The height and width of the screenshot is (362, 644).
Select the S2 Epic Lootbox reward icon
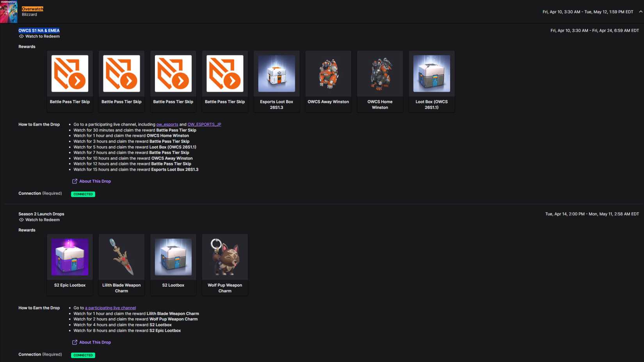tap(69, 257)
